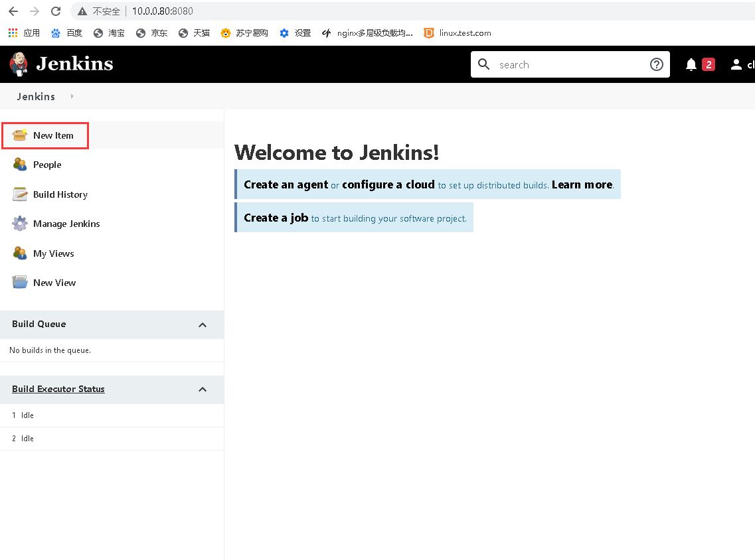Click the Build Executor Status link
This screenshot has height=560, width=755.
pyautogui.click(x=58, y=389)
